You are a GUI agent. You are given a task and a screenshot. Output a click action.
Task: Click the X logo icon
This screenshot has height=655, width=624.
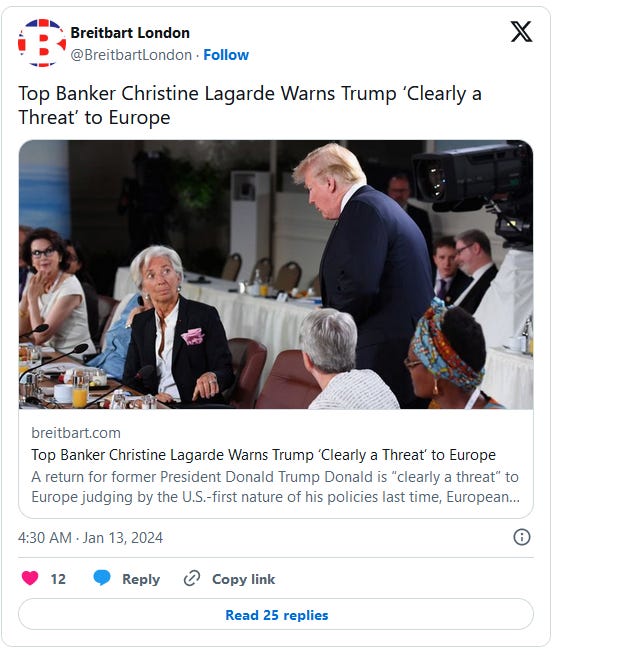coord(521,32)
